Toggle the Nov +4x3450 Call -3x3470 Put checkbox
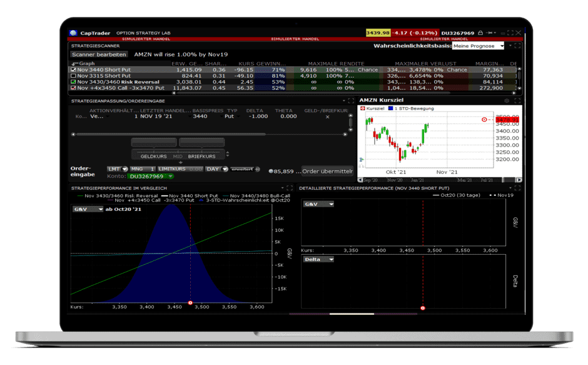The image size is (588, 365). click(x=74, y=88)
